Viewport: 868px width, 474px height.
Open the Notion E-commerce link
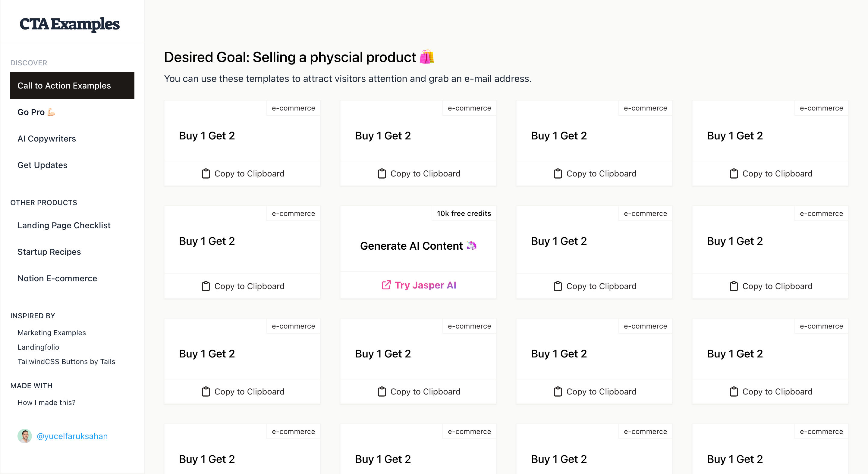[57, 279]
